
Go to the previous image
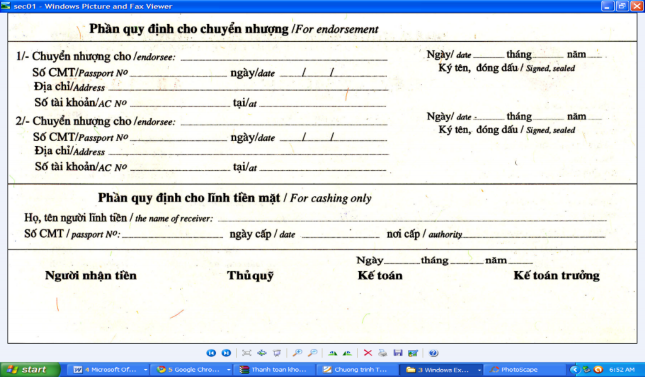[211, 353]
